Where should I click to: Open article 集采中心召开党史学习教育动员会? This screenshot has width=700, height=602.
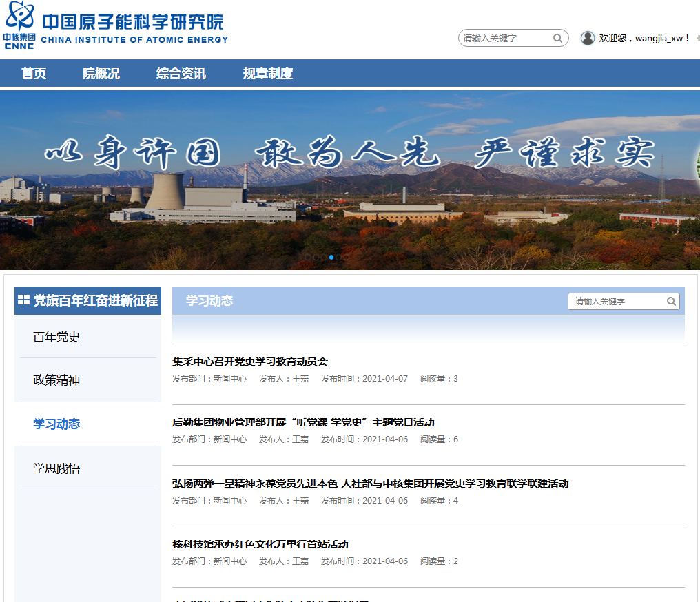point(250,362)
